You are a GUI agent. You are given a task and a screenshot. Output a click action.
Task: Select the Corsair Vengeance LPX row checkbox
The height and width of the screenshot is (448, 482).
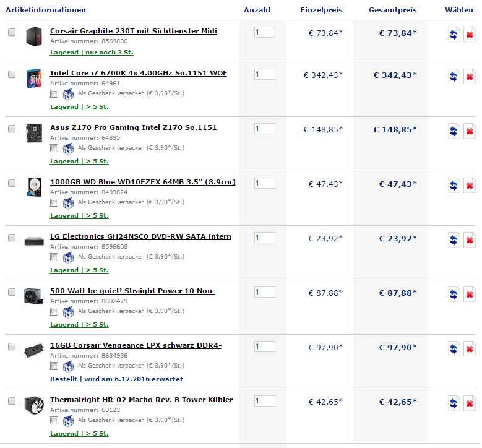click(x=12, y=347)
